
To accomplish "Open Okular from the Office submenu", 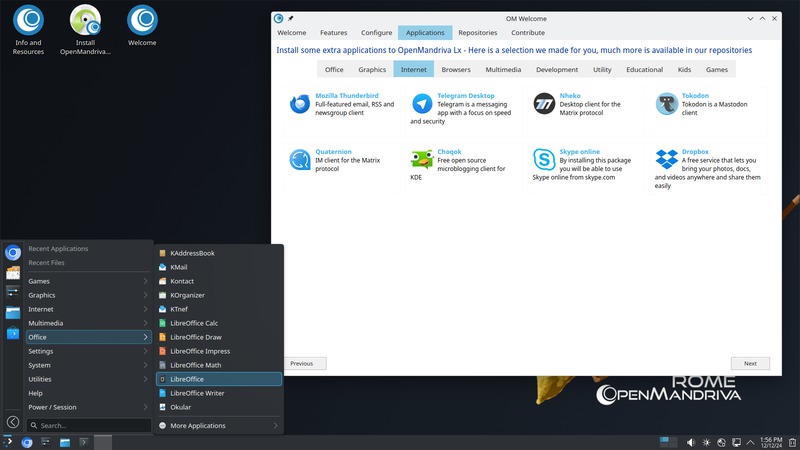I will pos(181,407).
